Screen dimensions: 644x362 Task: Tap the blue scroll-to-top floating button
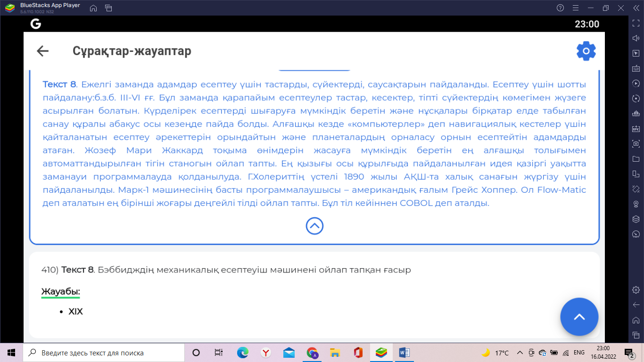579,317
